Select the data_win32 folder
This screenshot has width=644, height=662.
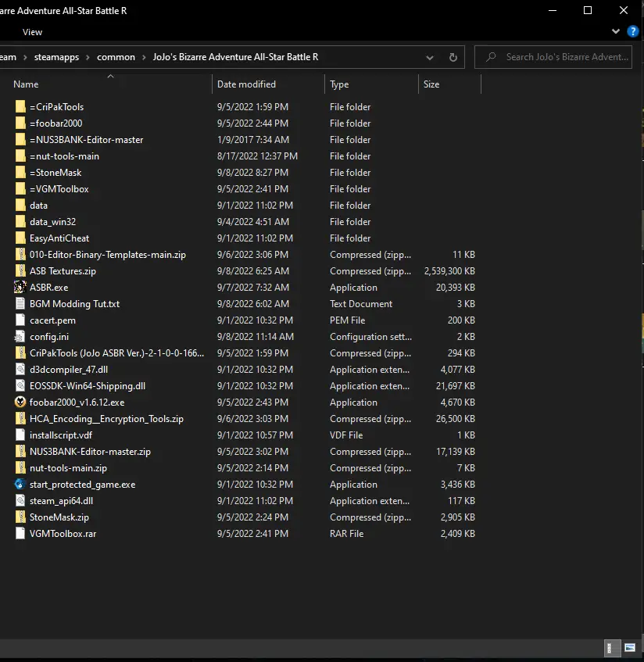tap(52, 222)
